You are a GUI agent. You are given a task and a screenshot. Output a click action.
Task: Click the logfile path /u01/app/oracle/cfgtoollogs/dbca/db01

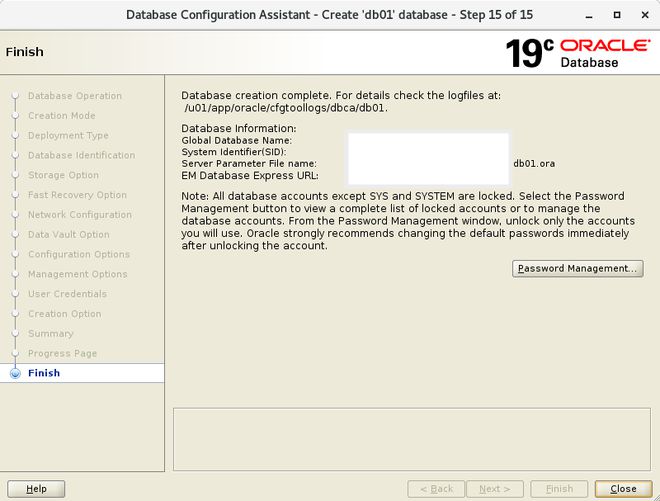point(286,108)
